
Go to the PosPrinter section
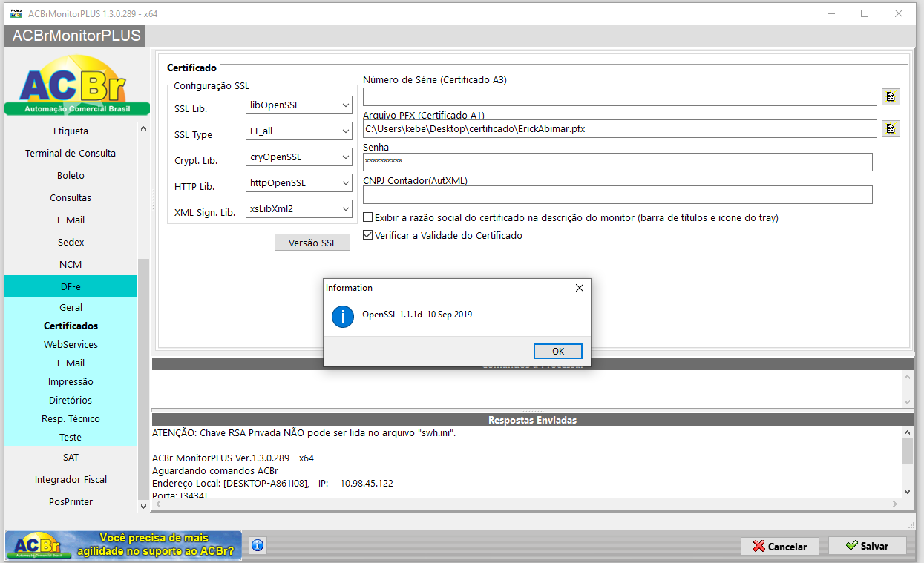71,502
